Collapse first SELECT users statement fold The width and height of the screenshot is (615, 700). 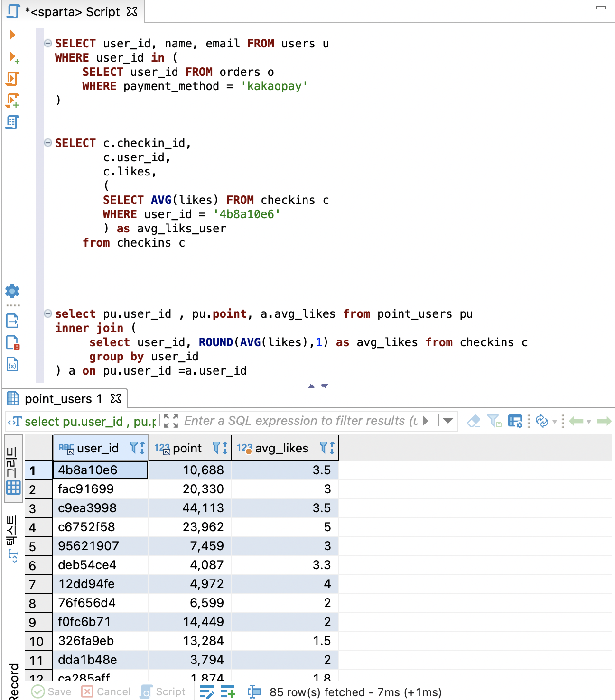click(48, 43)
